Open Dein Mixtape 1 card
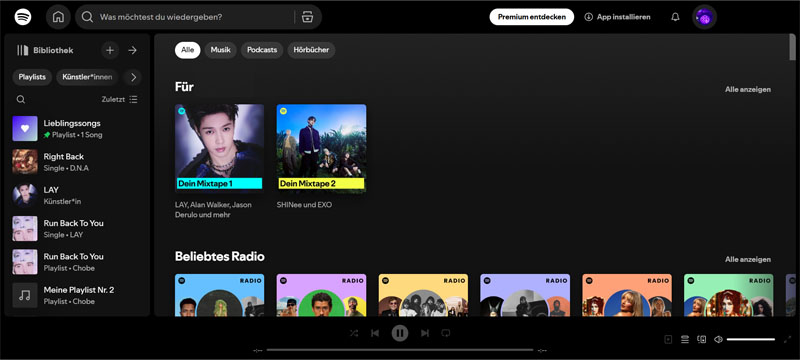Screen dimensions: 800x360 [x=219, y=162]
